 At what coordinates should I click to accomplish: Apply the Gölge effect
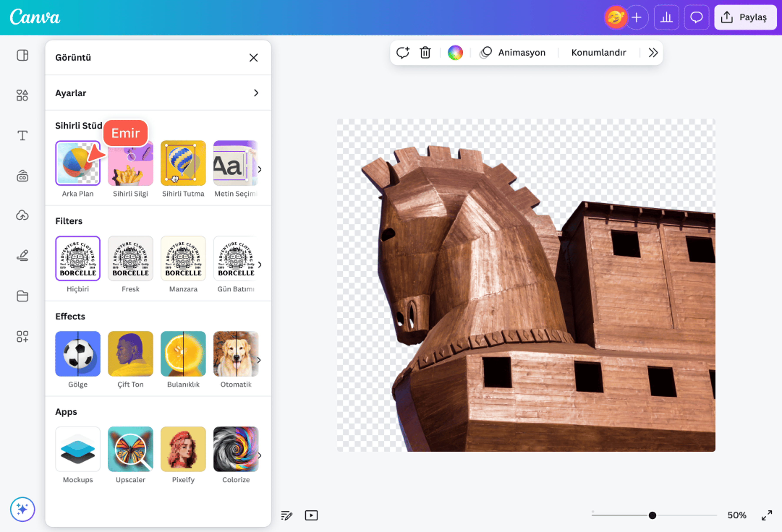click(x=78, y=354)
